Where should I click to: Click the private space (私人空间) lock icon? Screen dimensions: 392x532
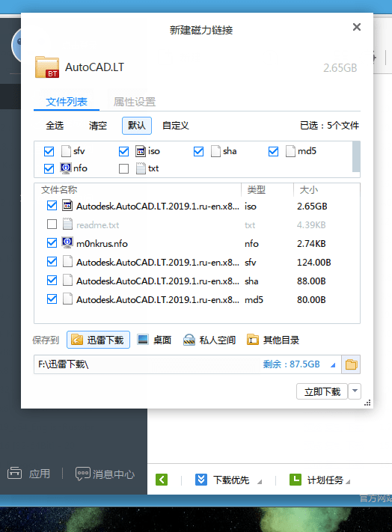[x=189, y=340]
